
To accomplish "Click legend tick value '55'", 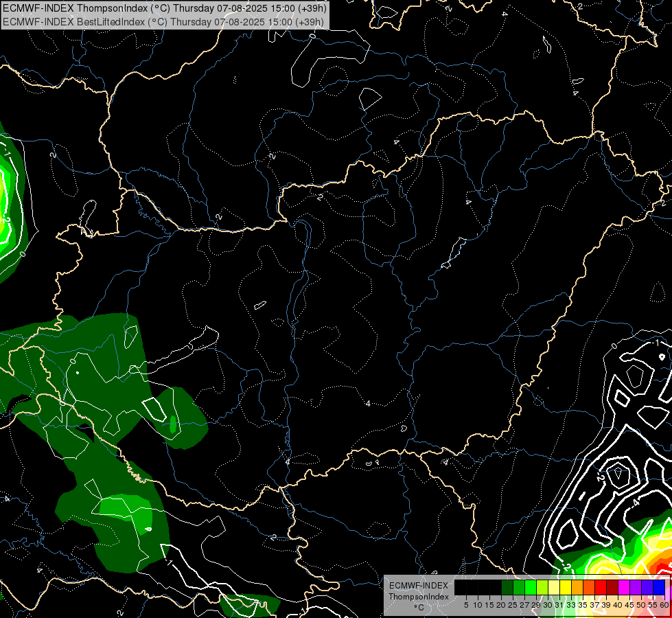I will tap(653, 605).
